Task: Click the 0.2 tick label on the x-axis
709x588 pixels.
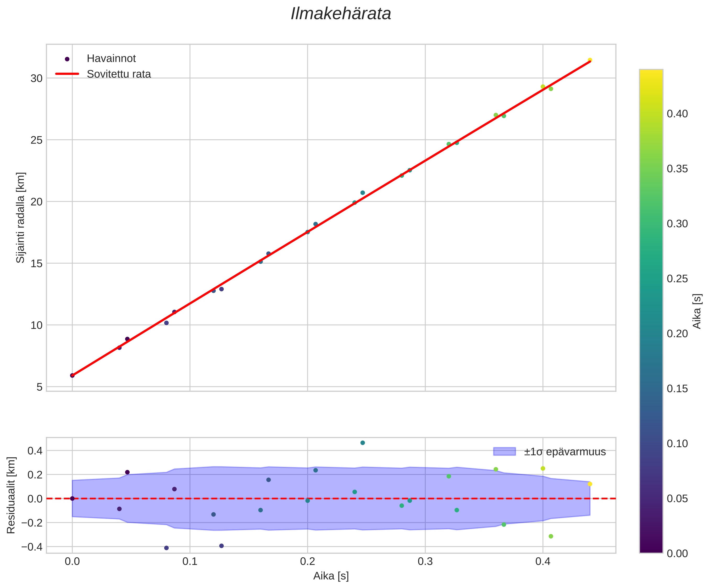Action: (x=307, y=561)
